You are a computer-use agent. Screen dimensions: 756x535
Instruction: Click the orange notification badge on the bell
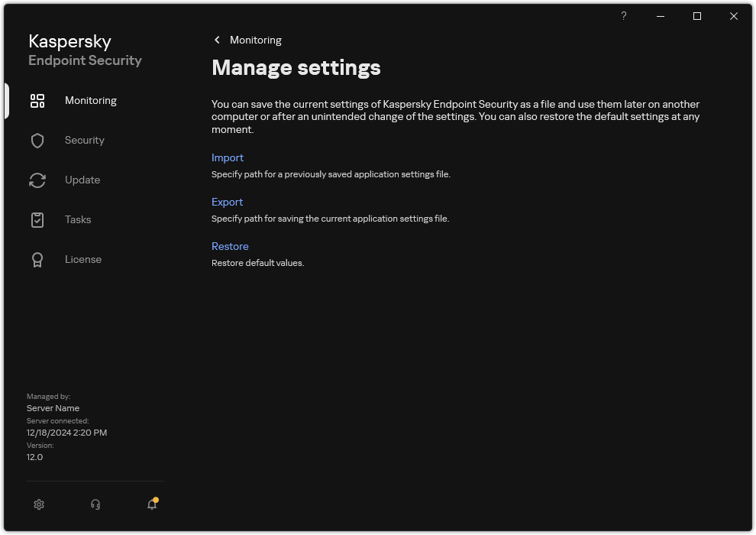click(x=156, y=499)
